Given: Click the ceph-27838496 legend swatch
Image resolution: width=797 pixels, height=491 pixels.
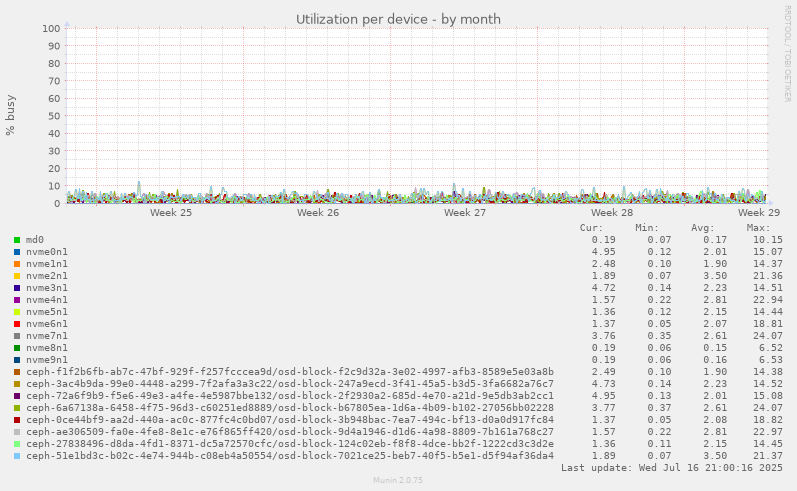Looking at the screenshot, I should coord(17,444).
